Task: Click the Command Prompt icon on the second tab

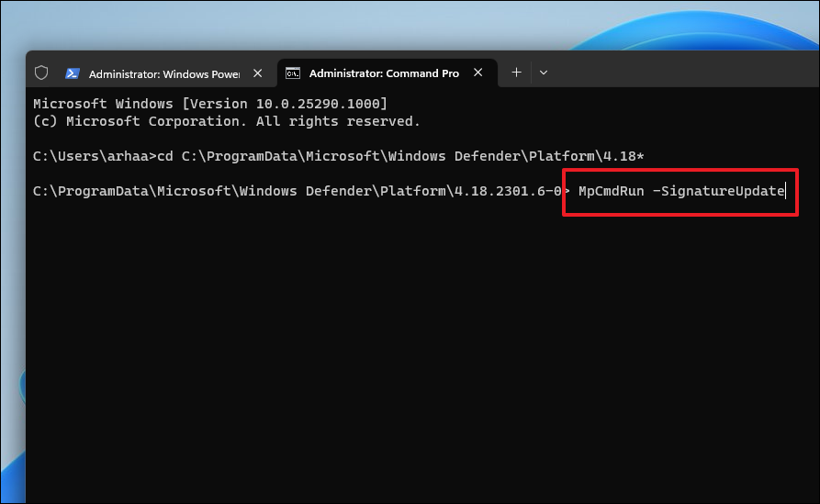Action: [293, 73]
